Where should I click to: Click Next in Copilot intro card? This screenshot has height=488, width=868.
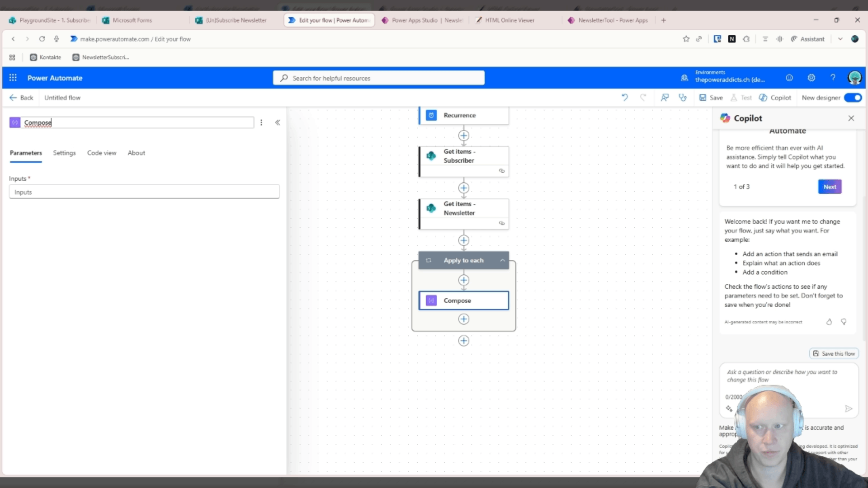[830, 187]
